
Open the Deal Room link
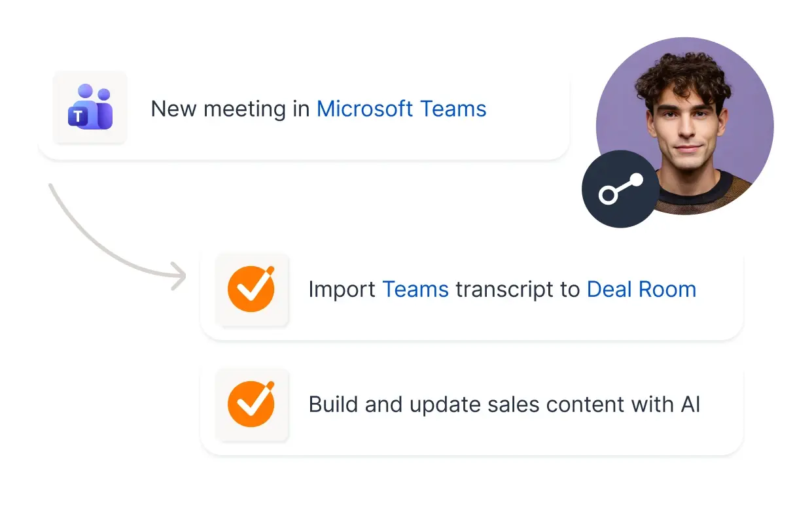(x=641, y=289)
